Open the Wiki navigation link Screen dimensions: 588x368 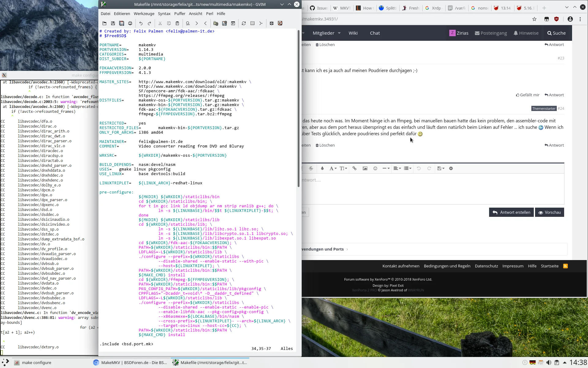(x=353, y=33)
